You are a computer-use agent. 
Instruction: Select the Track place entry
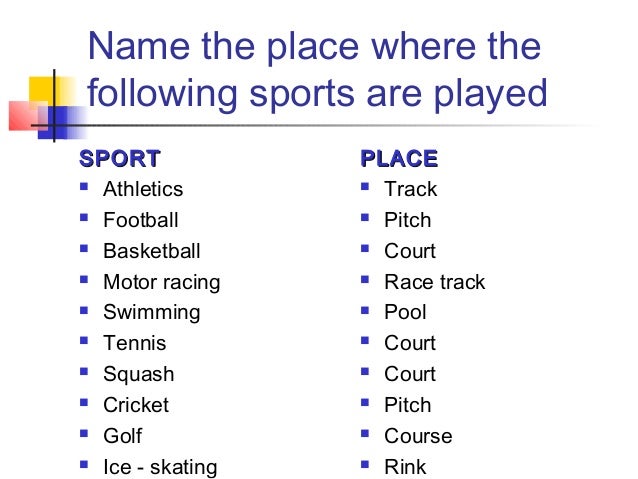tap(411, 189)
